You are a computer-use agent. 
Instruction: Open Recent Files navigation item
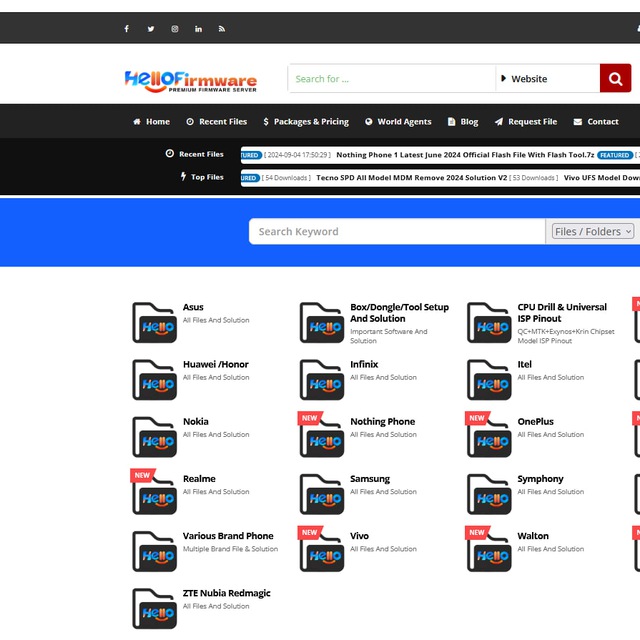tap(217, 122)
